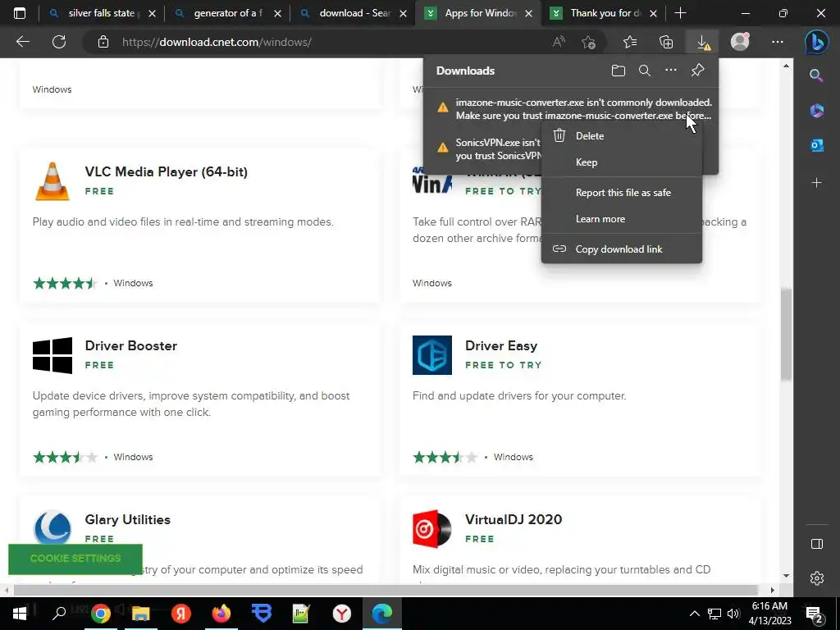Open the tab actions menu icon
Viewport: 840px width, 630px height.
[20, 13]
